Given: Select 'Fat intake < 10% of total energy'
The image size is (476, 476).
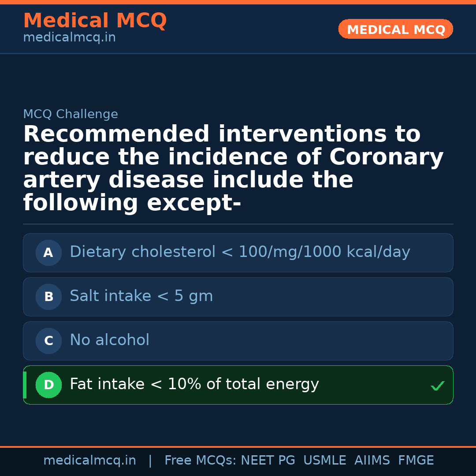Looking at the screenshot, I should 194,384.
